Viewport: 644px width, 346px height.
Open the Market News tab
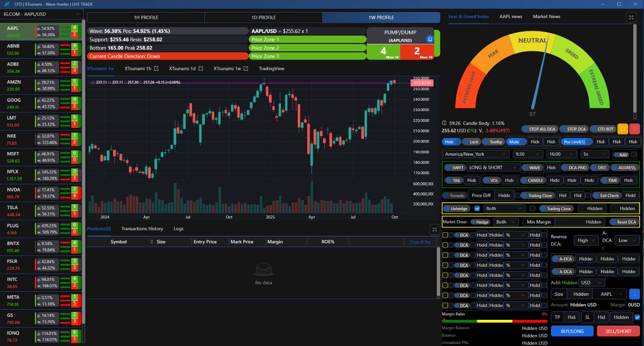tap(546, 17)
